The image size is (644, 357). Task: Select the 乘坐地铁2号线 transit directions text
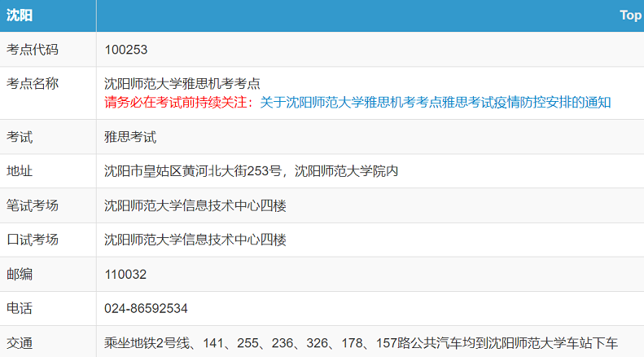pos(361,342)
